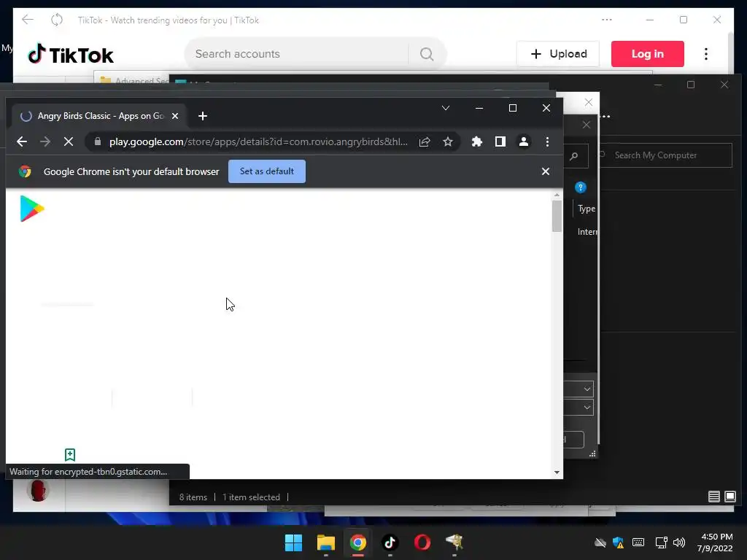Switch file explorer to large icons view
The image size is (747, 560).
tap(729, 497)
